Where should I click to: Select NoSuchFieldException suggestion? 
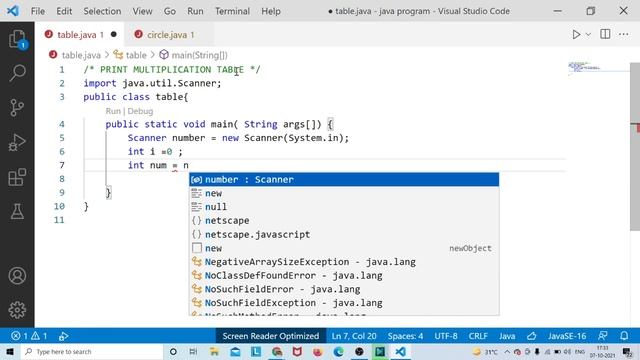344,303
